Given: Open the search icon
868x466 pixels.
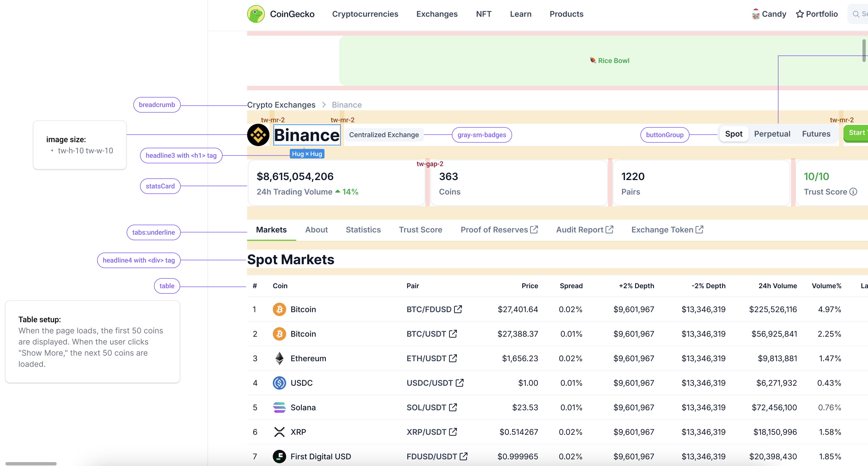Looking at the screenshot, I should 856,14.
